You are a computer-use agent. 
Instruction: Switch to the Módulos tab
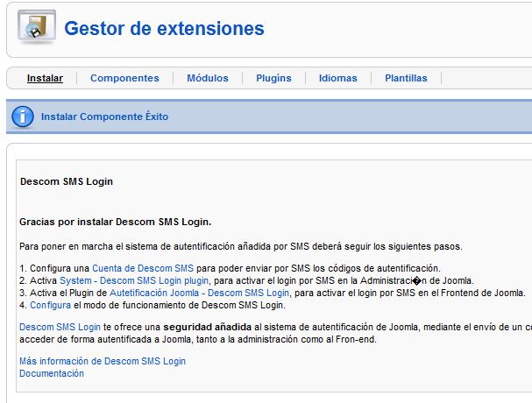point(208,78)
